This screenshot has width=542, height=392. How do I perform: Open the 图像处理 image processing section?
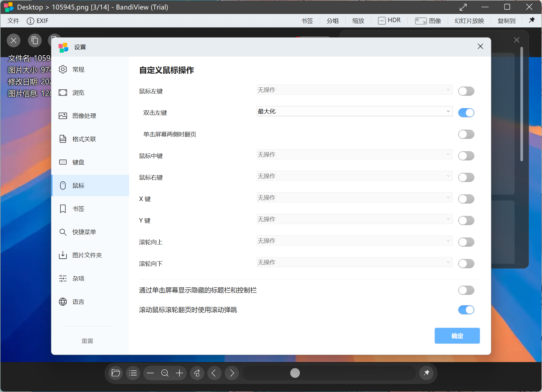pyautogui.click(x=90, y=116)
